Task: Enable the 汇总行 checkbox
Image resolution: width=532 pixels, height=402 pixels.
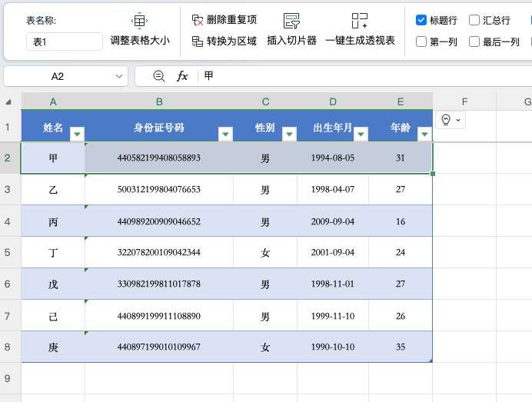Action: (474, 20)
